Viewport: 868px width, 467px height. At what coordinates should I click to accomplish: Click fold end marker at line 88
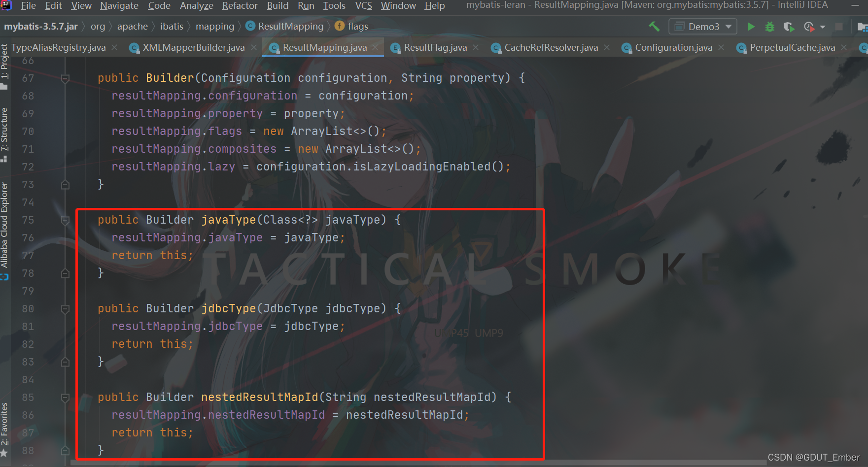tap(65, 451)
